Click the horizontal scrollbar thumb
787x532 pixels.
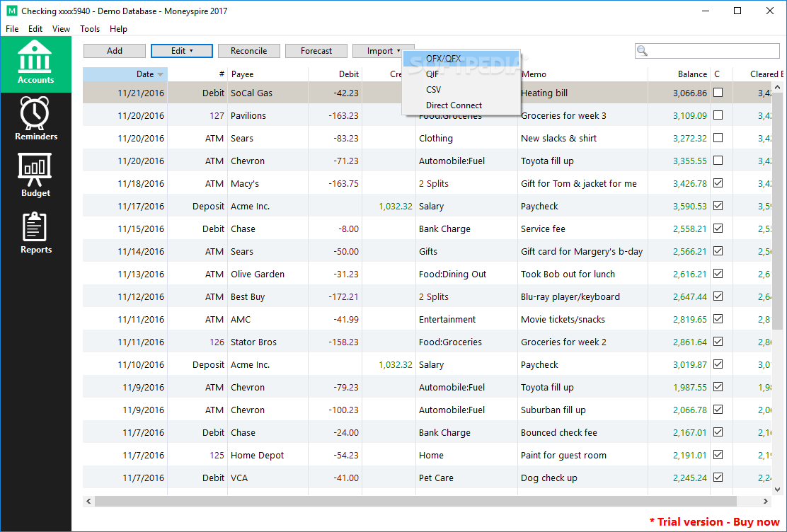[415, 501]
